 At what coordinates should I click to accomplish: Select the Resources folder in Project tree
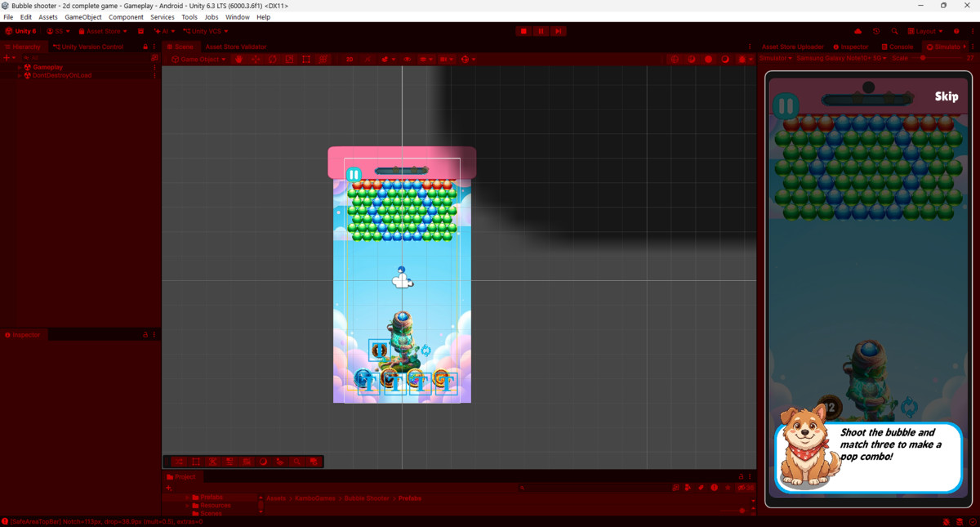[216, 506]
